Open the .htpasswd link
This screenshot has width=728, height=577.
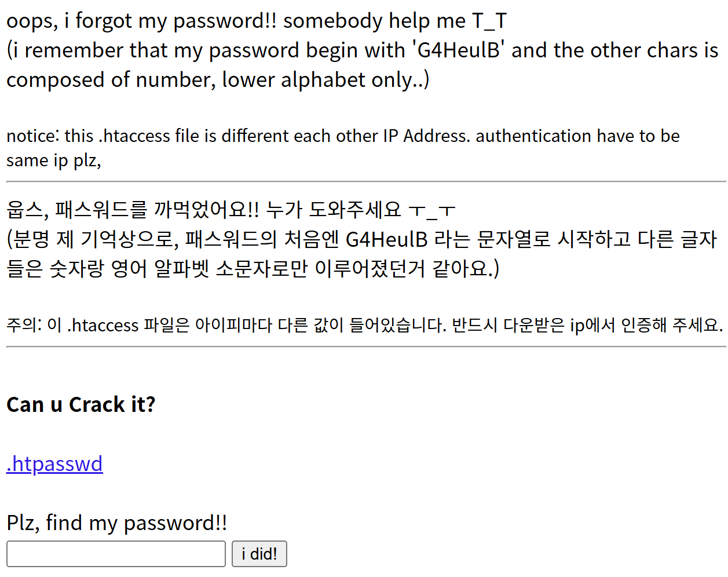(x=54, y=464)
